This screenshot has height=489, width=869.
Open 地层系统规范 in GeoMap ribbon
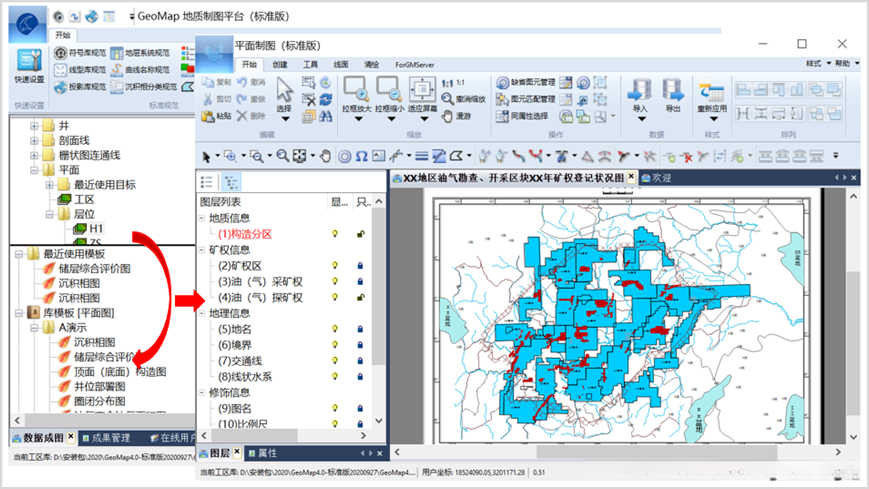(140, 53)
